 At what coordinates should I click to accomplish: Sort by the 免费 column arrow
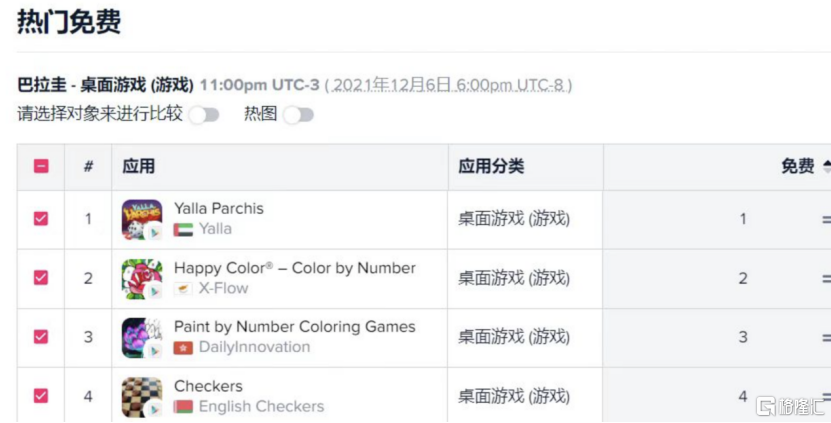[x=825, y=167]
